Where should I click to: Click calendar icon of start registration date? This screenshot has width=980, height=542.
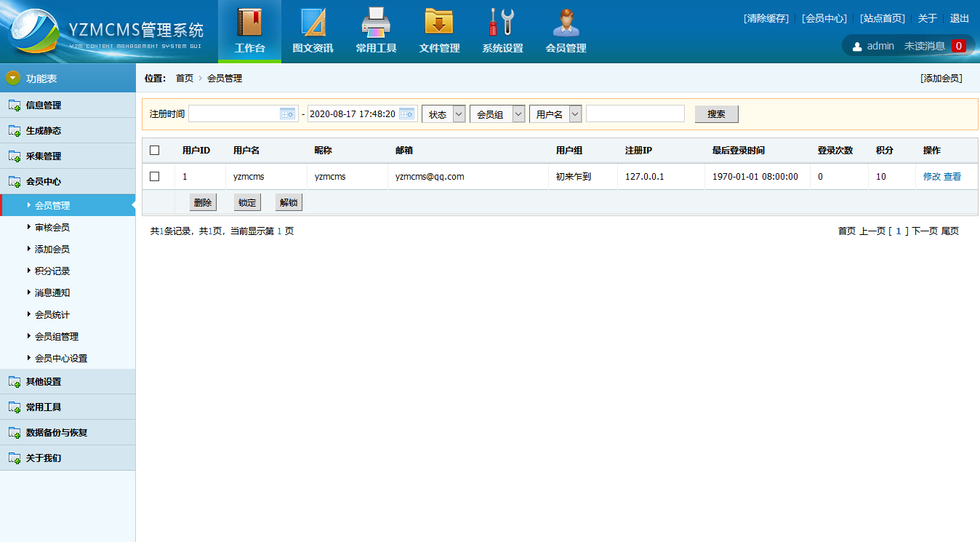pyautogui.click(x=288, y=113)
